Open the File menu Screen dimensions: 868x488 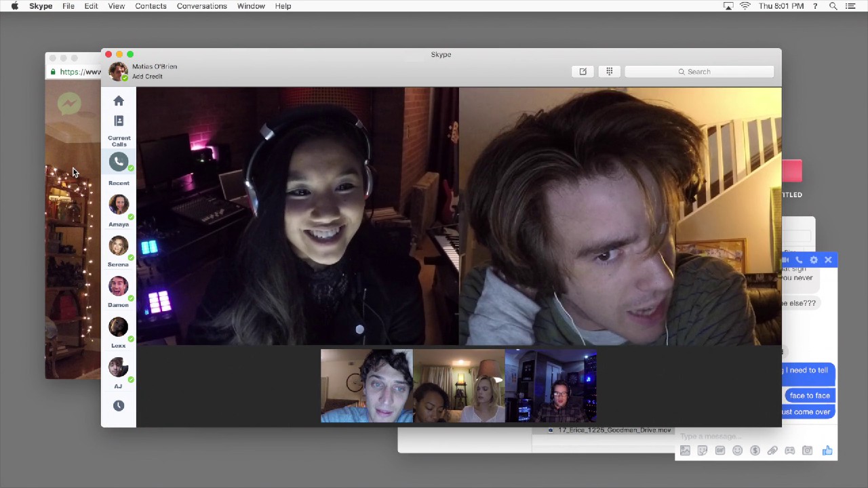(68, 6)
